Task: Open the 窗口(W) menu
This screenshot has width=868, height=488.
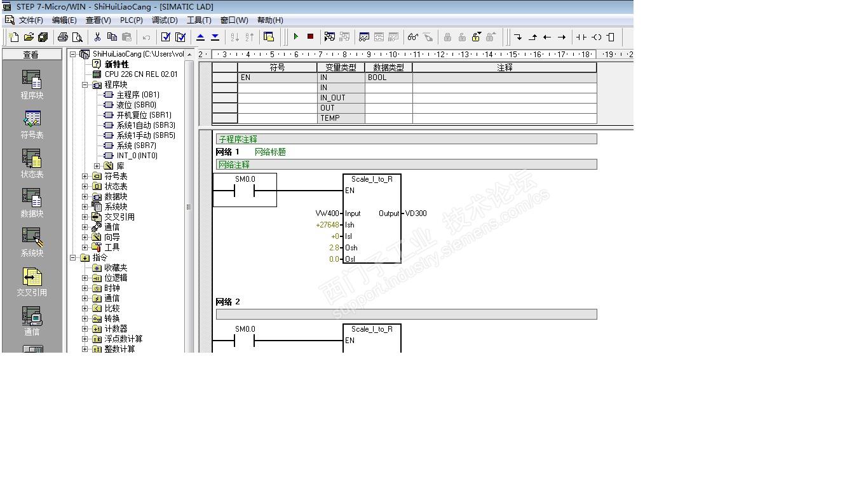Action: 234,20
